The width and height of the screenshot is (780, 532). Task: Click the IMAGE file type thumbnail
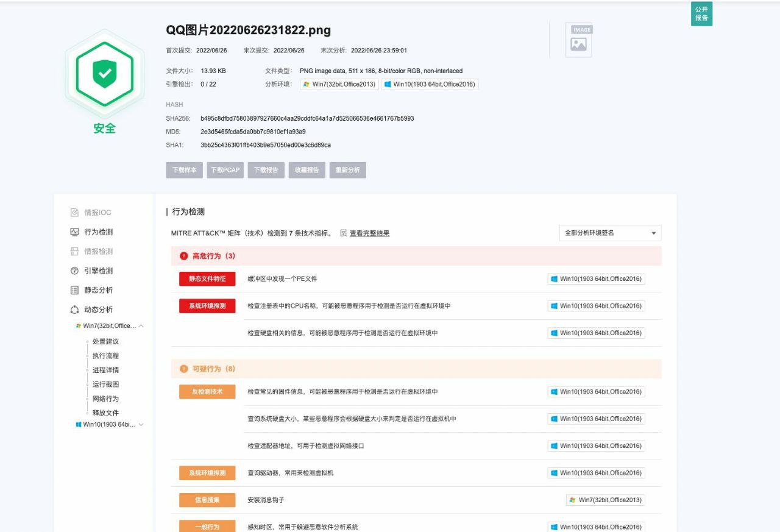(578, 40)
